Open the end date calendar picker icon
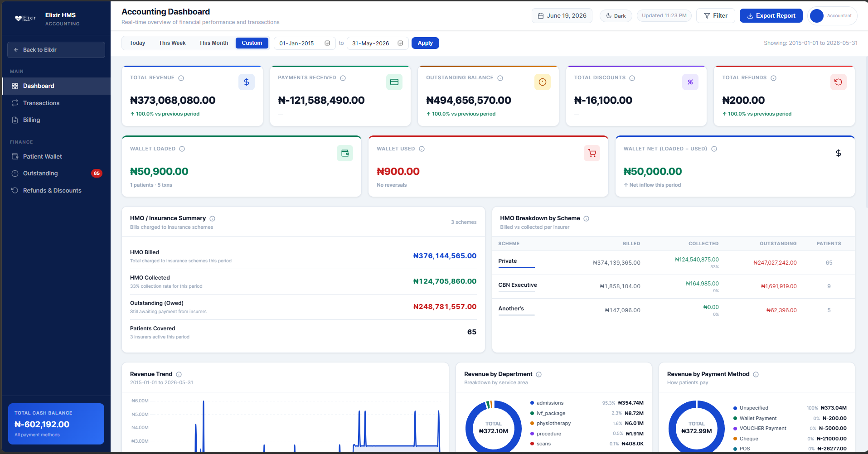Screen dimensions: 868x454 (400, 43)
